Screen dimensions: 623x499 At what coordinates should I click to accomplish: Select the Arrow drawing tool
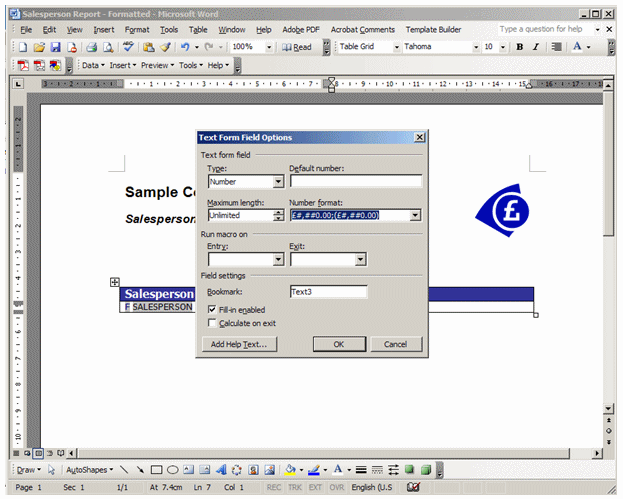point(140,470)
